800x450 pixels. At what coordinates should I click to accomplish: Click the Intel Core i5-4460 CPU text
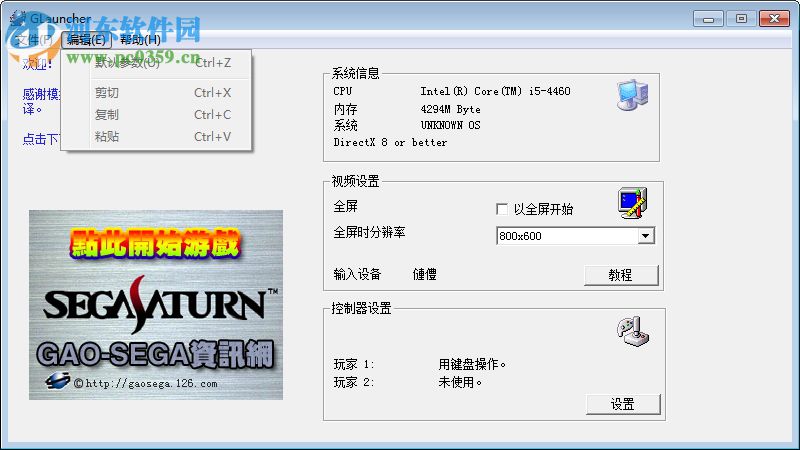pyautogui.click(x=495, y=91)
